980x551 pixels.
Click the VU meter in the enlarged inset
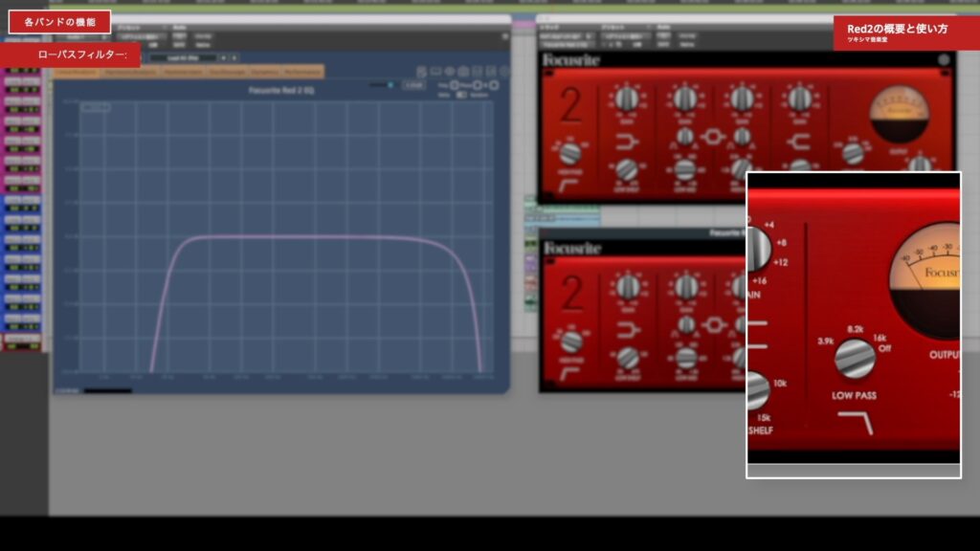tap(925, 281)
